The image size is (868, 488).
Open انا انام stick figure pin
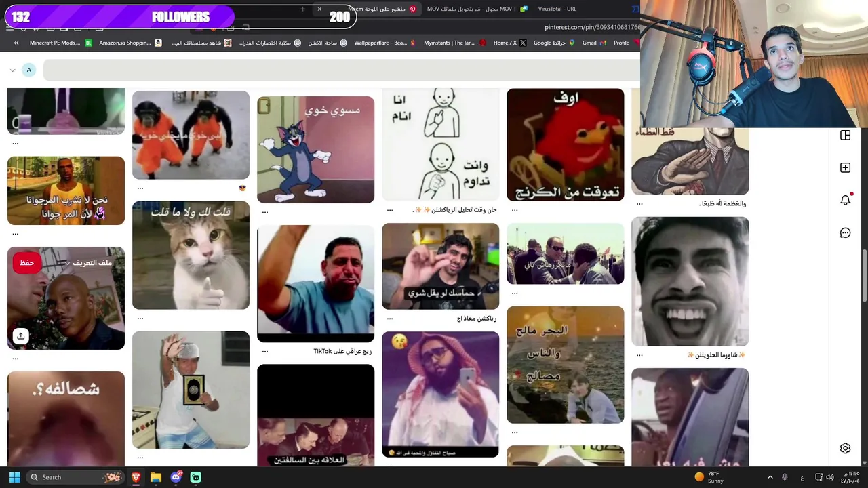pos(440,144)
